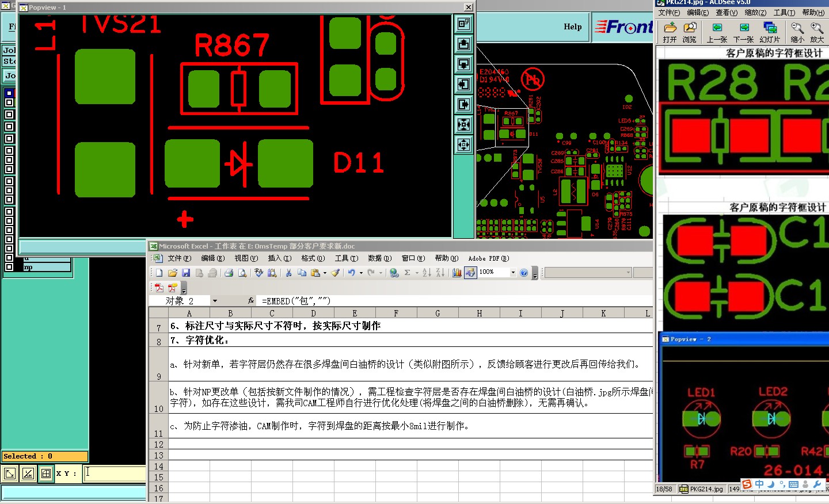Toggle the blue-highlighted layer checkbox
Screen dimensions: 829x504
(x=9, y=93)
